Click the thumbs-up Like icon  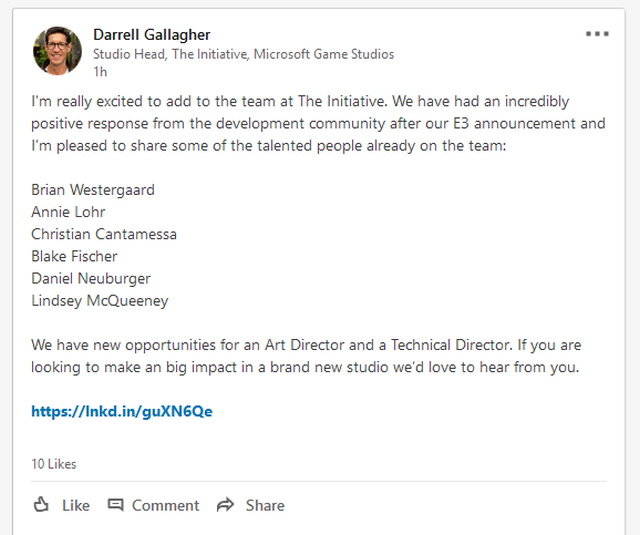[41, 505]
